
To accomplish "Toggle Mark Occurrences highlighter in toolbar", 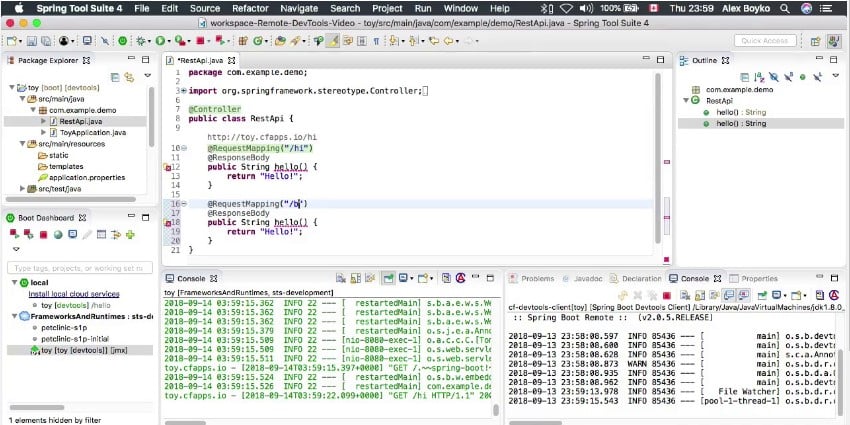I will pyautogui.click(x=332, y=41).
